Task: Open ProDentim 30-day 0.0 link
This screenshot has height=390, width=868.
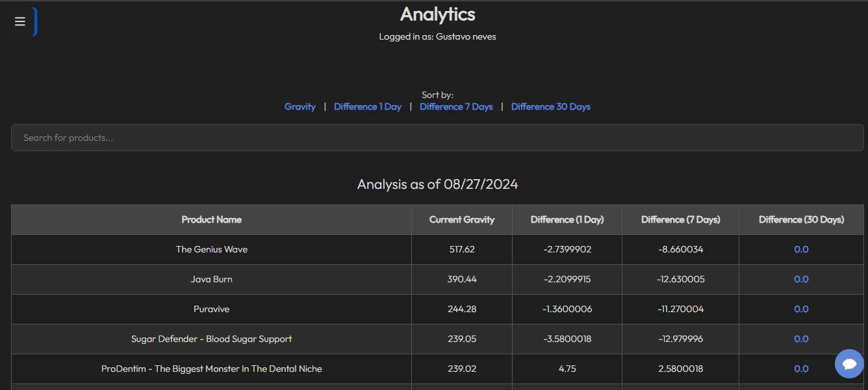Action: click(801, 369)
